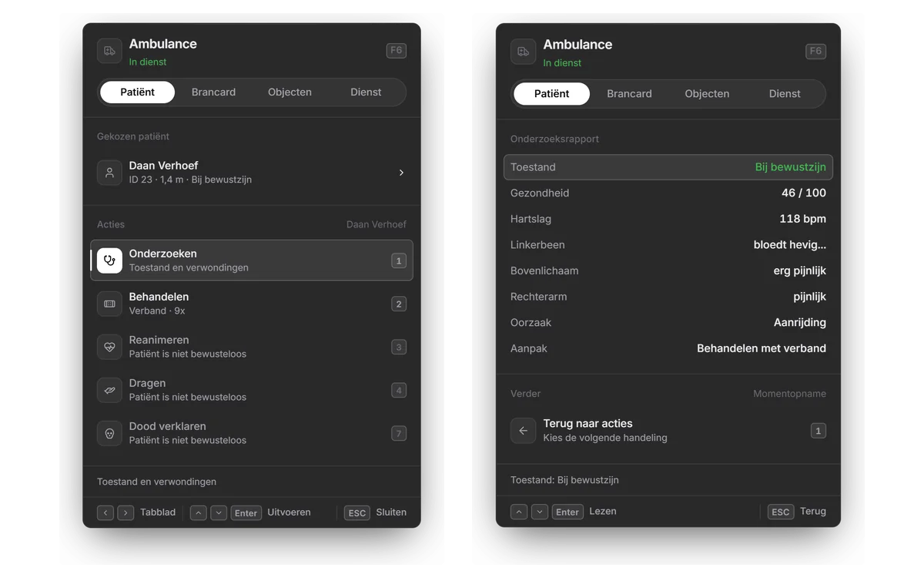Click the right arrow key next to Tabblad
The height and width of the screenshot is (578, 924).
point(126,512)
